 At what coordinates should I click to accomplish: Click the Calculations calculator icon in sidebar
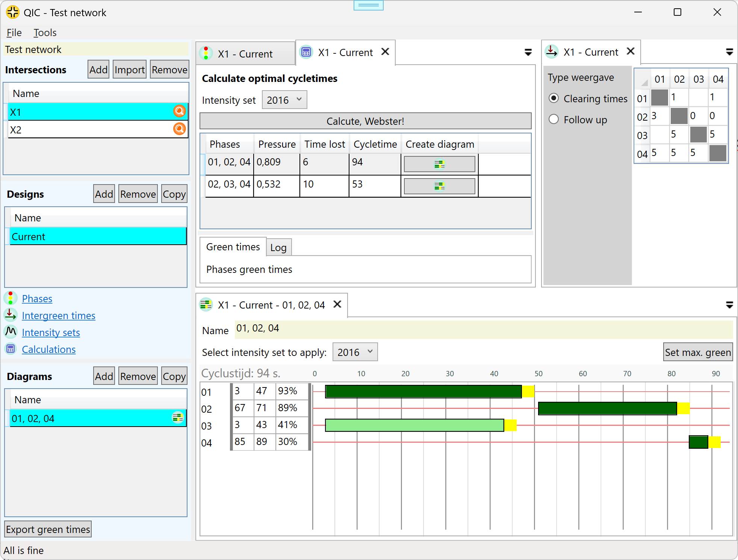[x=11, y=349]
